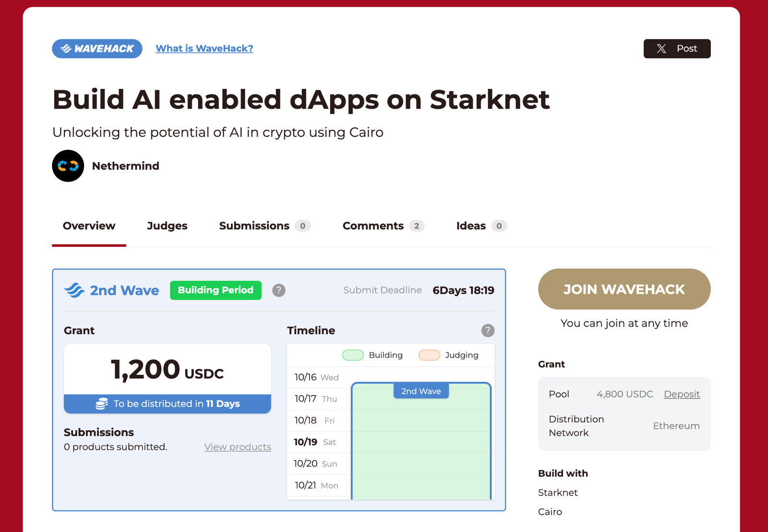Open the View products link
The width and height of the screenshot is (768, 532).
tap(238, 447)
